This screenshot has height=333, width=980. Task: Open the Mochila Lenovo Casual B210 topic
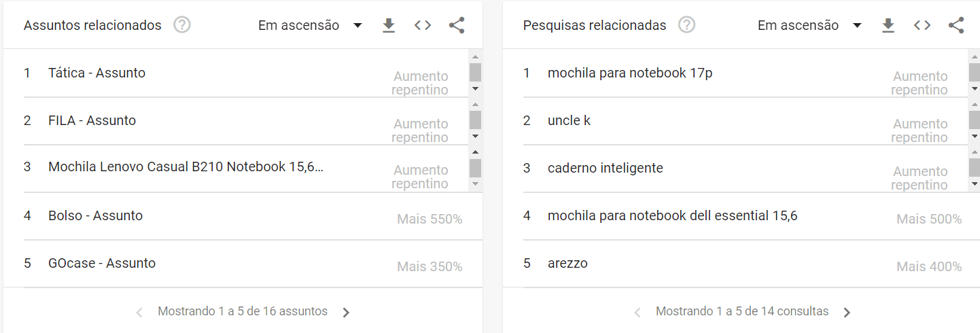pyautogui.click(x=186, y=166)
